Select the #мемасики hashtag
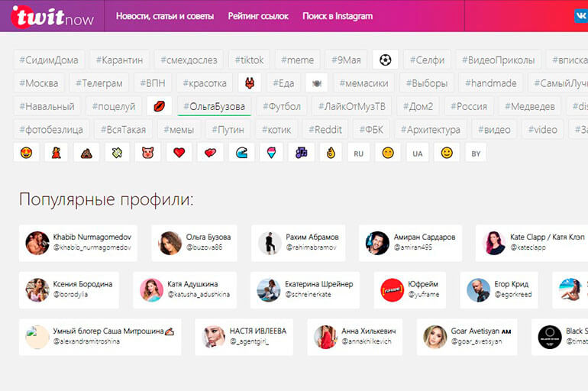 [363, 83]
